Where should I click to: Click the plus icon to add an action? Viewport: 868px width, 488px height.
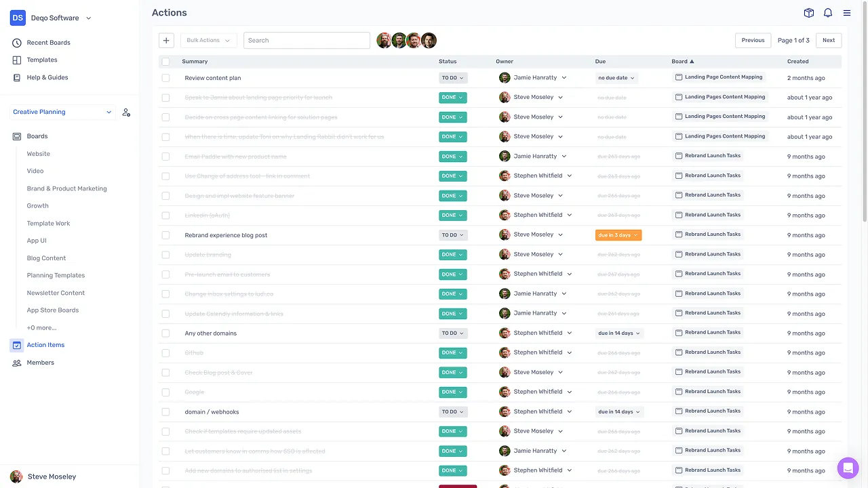tap(166, 40)
